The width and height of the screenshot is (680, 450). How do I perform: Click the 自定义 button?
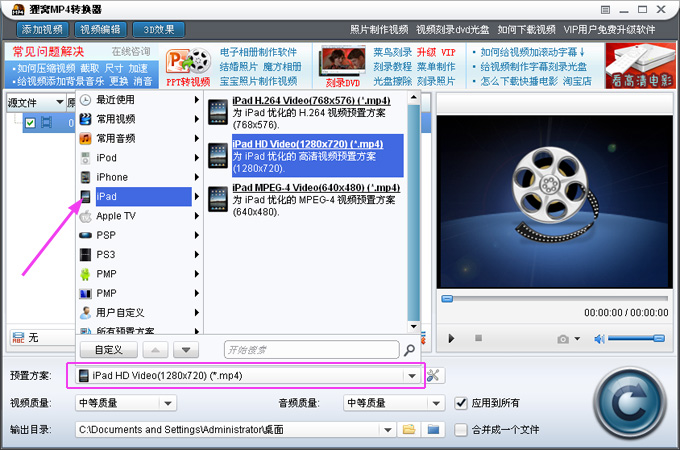click(x=109, y=350)
